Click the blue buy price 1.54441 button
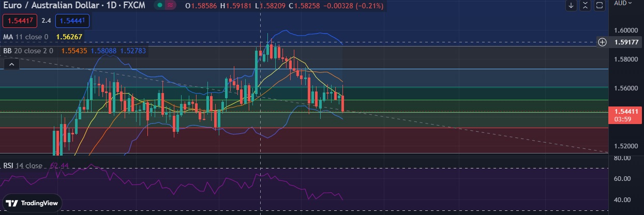The image size is (644, 215). [x=72, y=21]
